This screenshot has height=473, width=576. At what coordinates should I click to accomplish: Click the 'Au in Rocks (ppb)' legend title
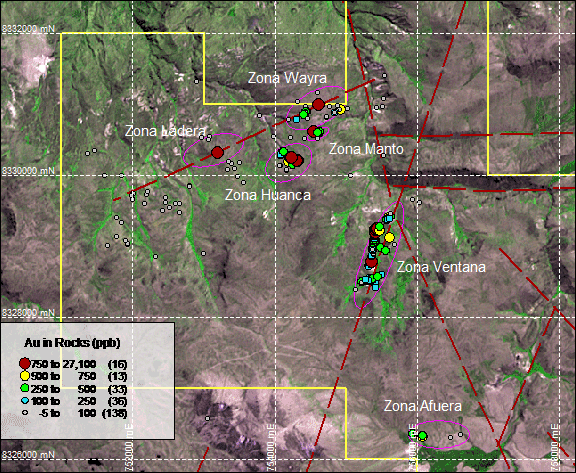[x=72, y=343]
